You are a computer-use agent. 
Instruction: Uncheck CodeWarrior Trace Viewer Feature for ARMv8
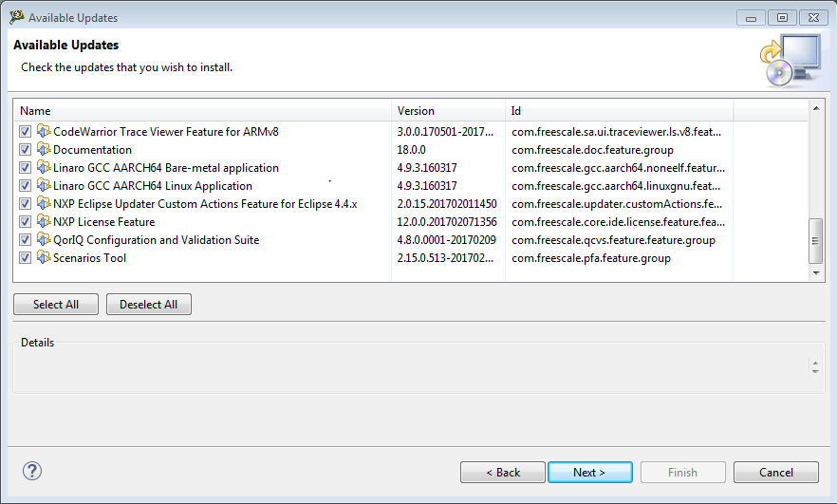tap(25, 131)
